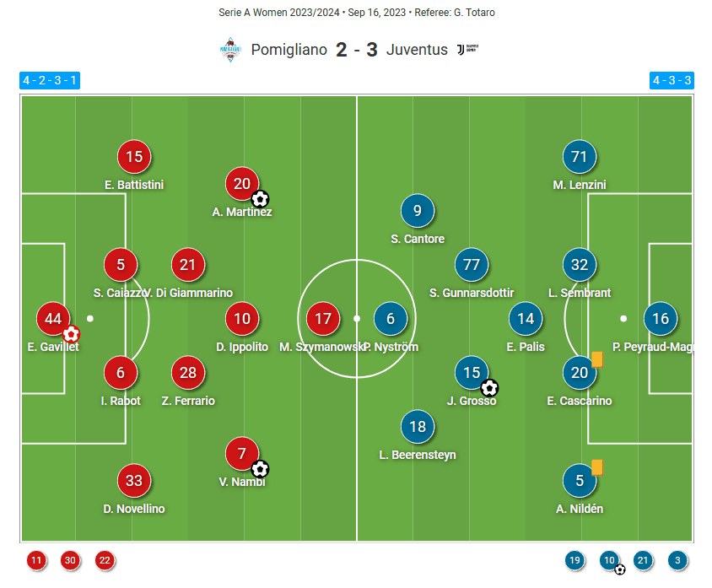Image resolution: width=712 pixels, height=588 pixels.
Task: Select the 4-3-3 formation badge
Action: [x=671, y=81]
